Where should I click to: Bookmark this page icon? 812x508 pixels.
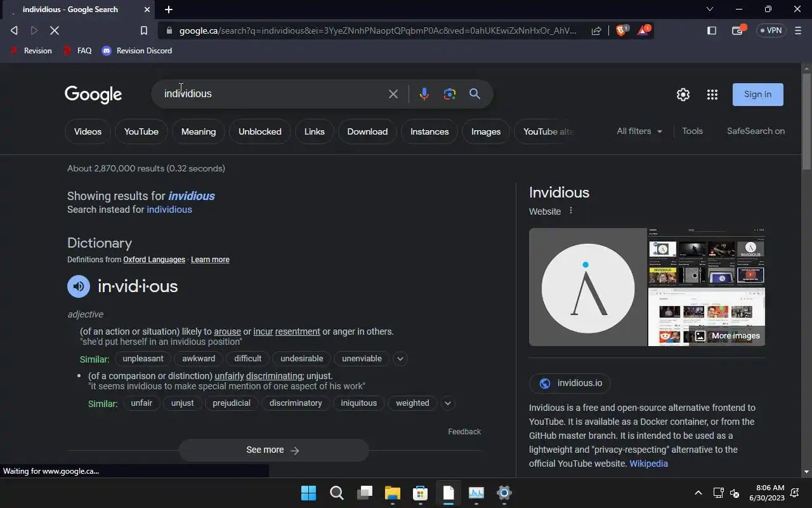(x=144, y=30)
